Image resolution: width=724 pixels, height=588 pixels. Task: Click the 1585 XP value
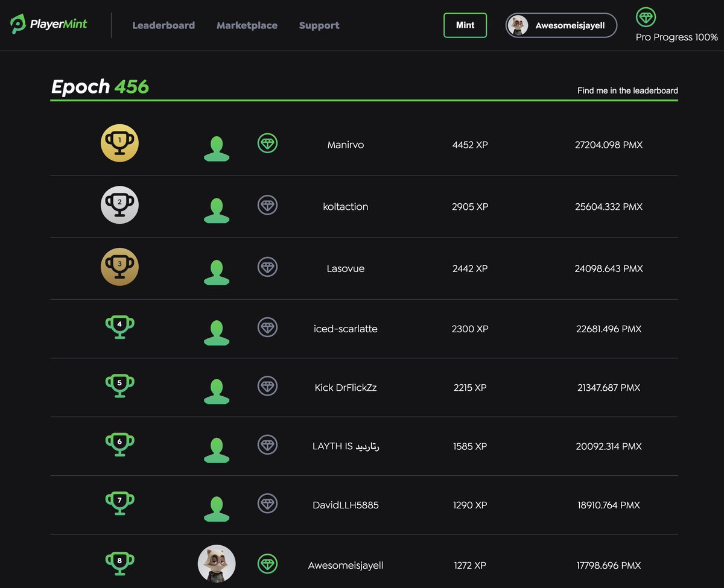pos(470,446)
